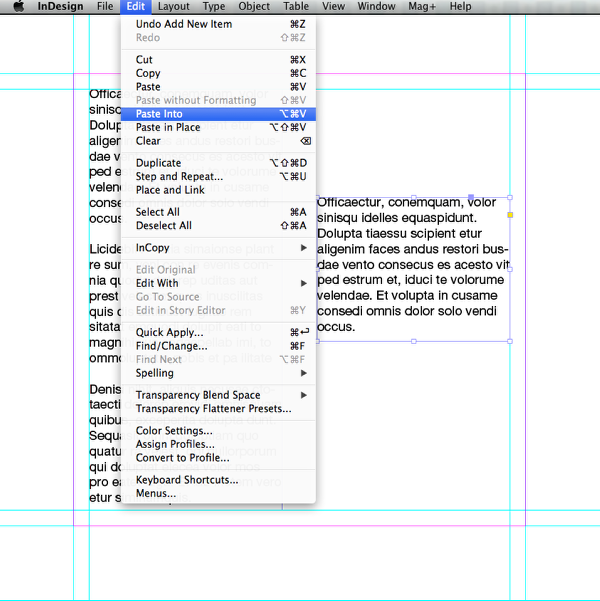The height and width of the screenshot is (601, 600).
Task: Open Assign Profiles dialog
Action: pos(218,444)
